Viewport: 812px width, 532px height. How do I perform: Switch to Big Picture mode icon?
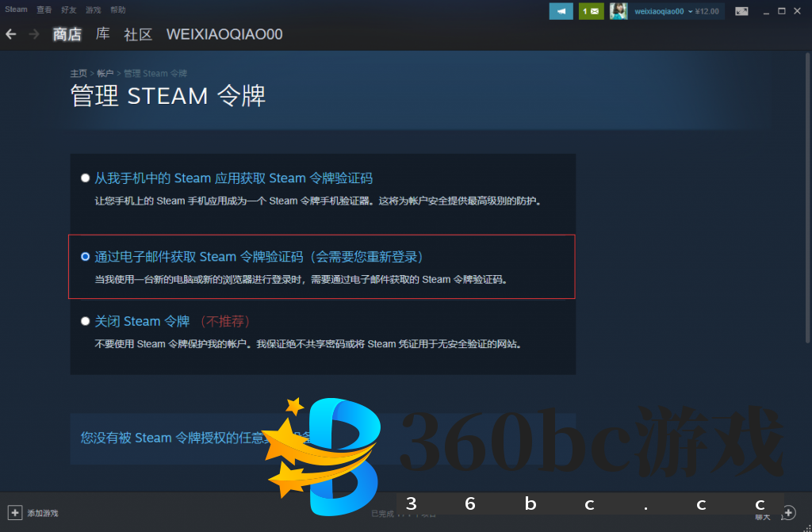click(x=741, y=11)
